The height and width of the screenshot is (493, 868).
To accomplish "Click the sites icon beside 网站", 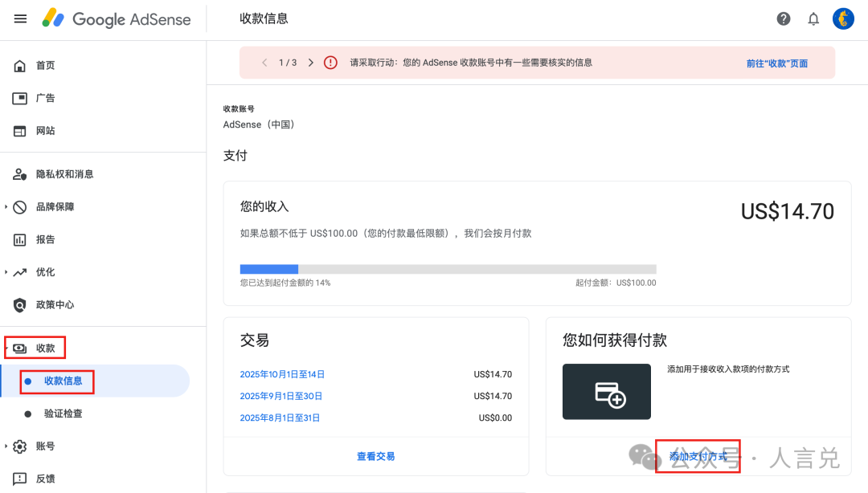I will click(x=20, y=131).
